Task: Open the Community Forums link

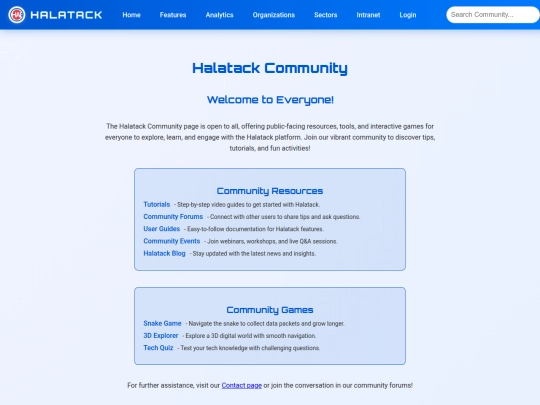Action: [173, 217]
